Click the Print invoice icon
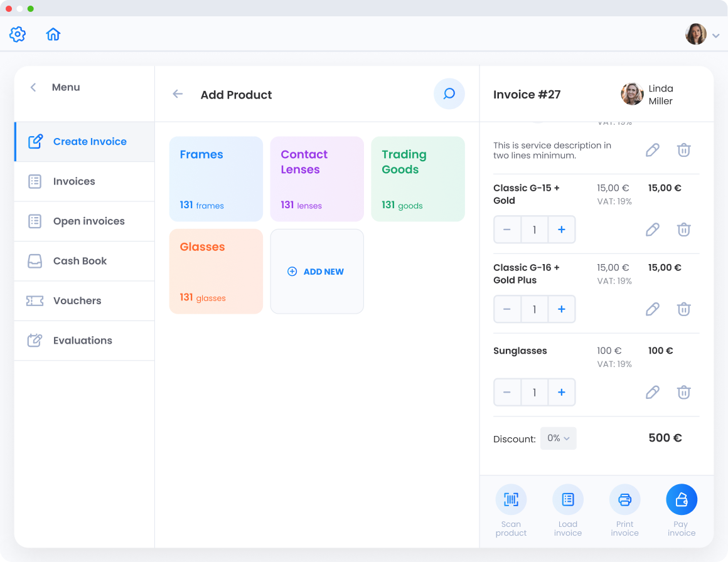Image resolution: width=728 pixels, height=562 pixels. click(624, 499)
